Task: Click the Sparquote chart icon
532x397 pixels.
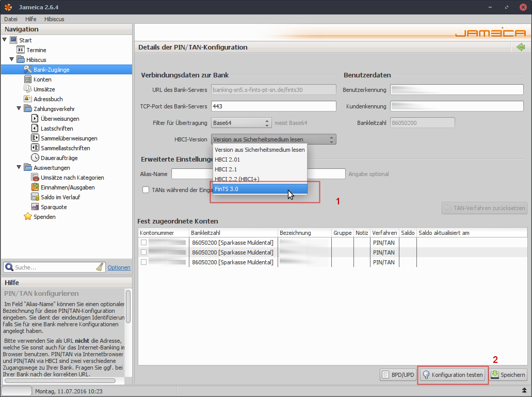Action: pyautogui.click(x=35, y=207)
